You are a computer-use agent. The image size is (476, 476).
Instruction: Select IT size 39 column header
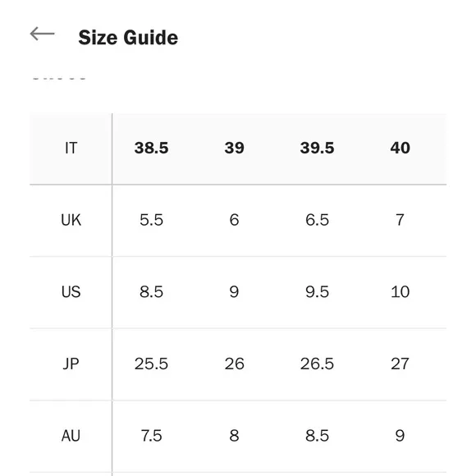(234, 149)
